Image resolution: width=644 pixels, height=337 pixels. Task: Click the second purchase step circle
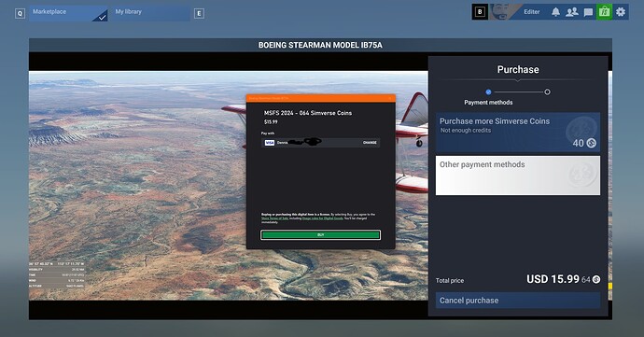(x=547, y=92)
